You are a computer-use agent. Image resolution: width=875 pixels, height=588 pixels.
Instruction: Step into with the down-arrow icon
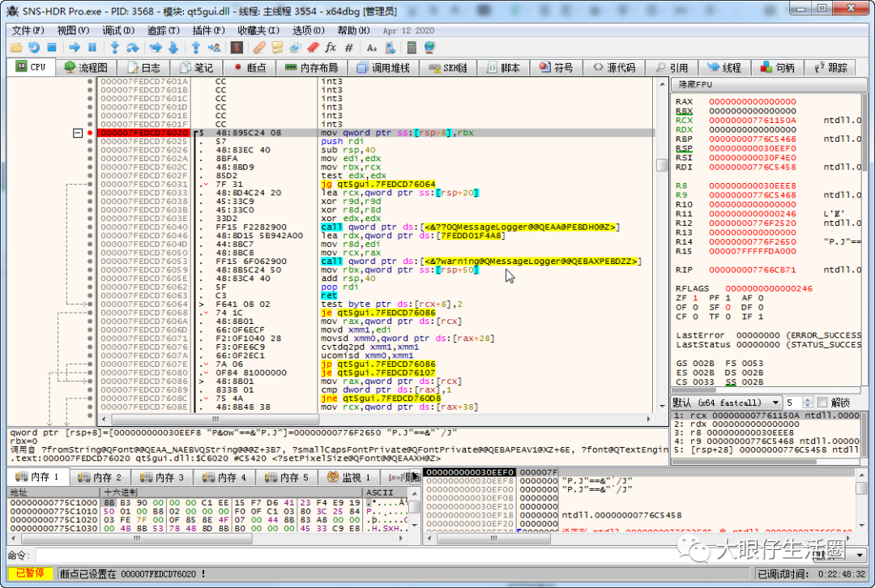(x=114, y=48)
